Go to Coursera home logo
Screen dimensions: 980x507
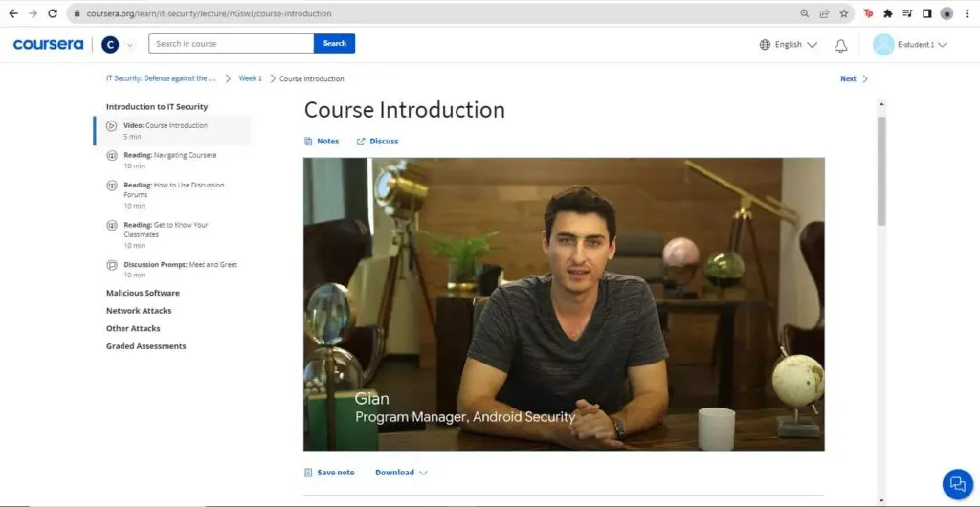click(48, 44)
